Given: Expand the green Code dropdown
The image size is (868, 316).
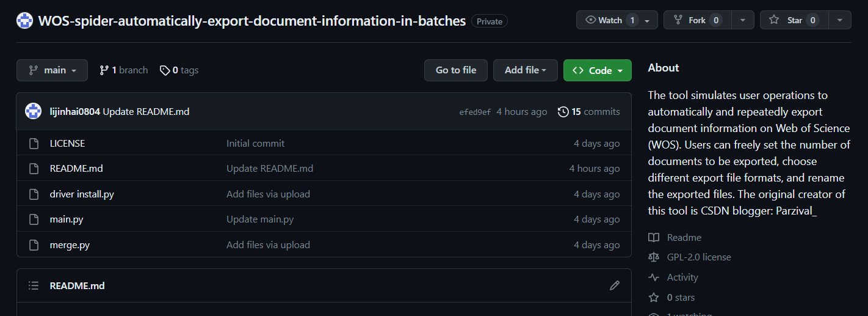Looking at the screenshot, I should pyautogui.click(x=597, y=70).
